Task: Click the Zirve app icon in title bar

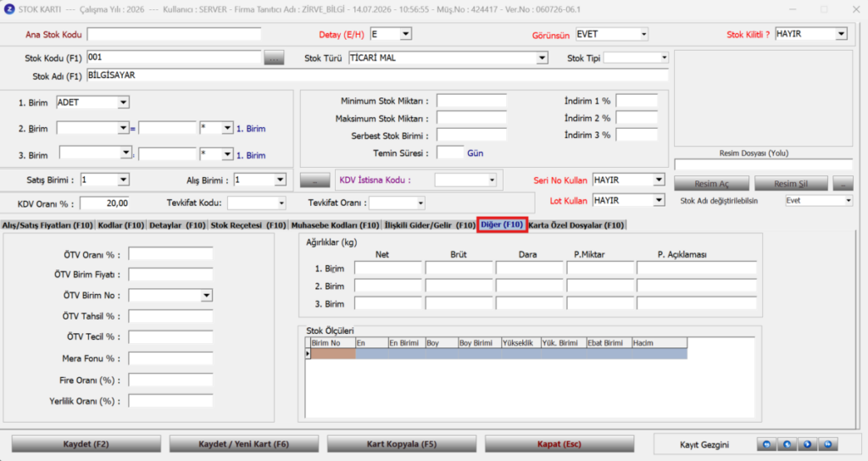Action: (9, 9)
